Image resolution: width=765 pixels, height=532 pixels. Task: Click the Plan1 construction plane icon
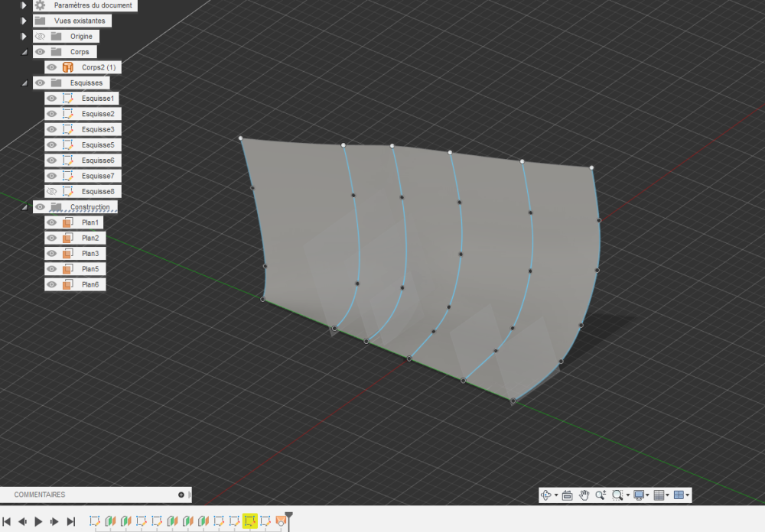(68, 222)
